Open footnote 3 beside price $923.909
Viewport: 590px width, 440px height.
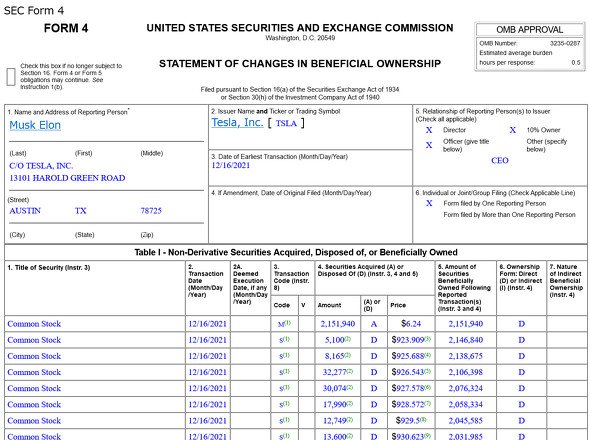tap(427, 339)
